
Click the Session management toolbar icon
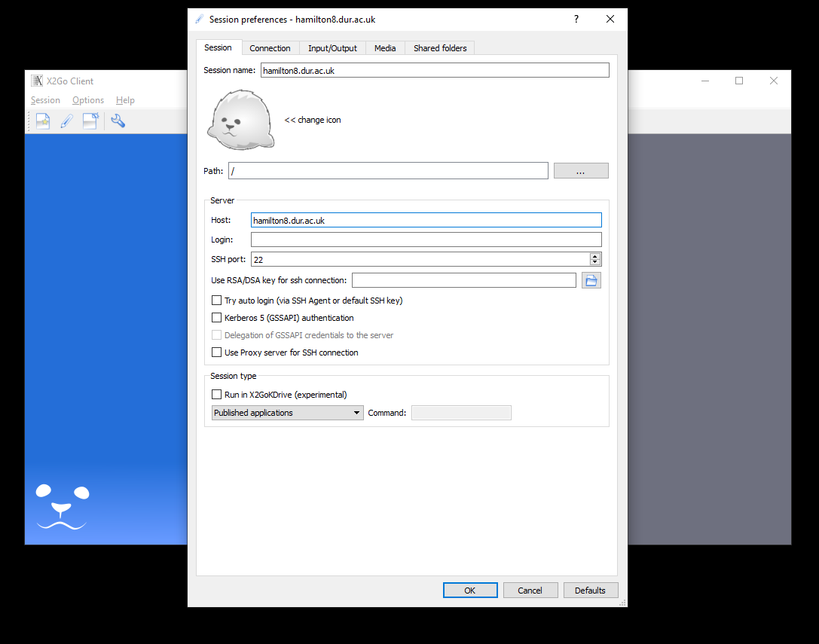90,121
